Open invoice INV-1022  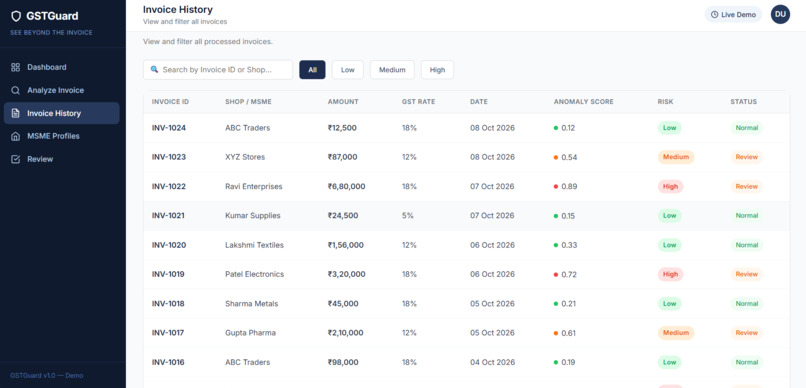[169, 187]
